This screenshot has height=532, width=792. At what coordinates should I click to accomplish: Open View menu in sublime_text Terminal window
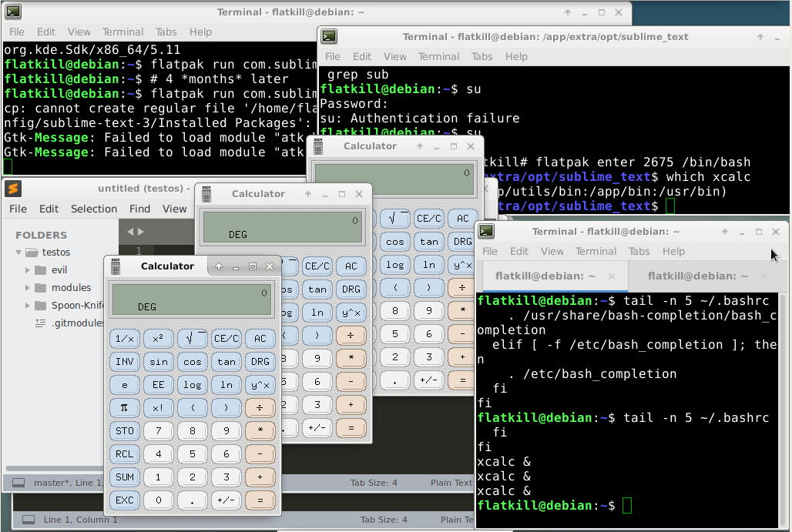pos(394,56)
